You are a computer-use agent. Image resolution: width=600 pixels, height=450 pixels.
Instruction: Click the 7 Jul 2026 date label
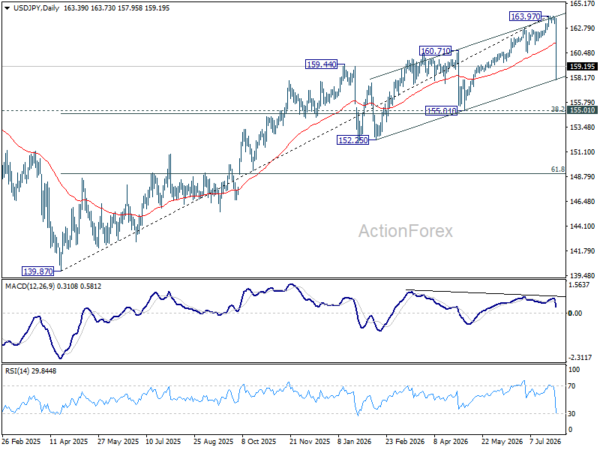click(x=545, y=442)
